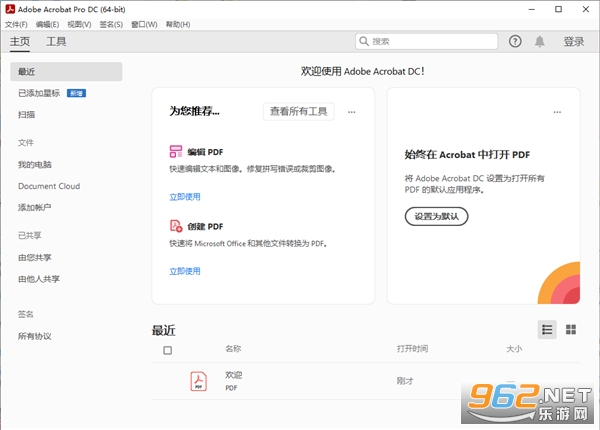Click 立即使用 link under 创建 PDF
600x430 pixels.
tap(185, 271)
